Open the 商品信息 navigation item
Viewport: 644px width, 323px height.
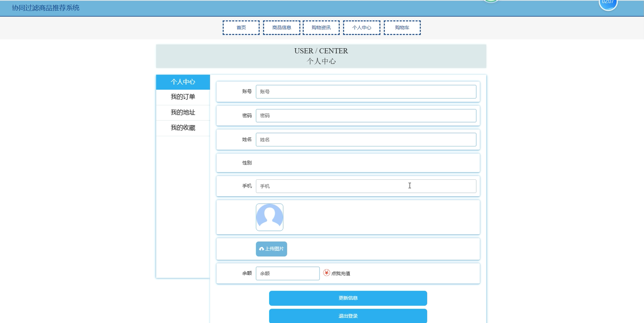tap(282, 27)
